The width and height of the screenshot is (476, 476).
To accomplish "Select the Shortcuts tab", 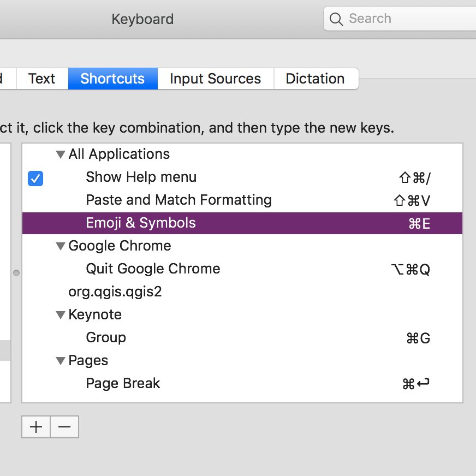I will (112, 79).
